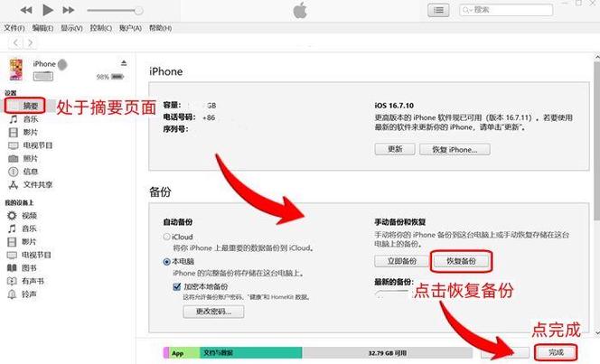Open the 文件(F) menu
The width and height of the screenshot is (600, 364).
pyautogui.click(x=14, y=28)
